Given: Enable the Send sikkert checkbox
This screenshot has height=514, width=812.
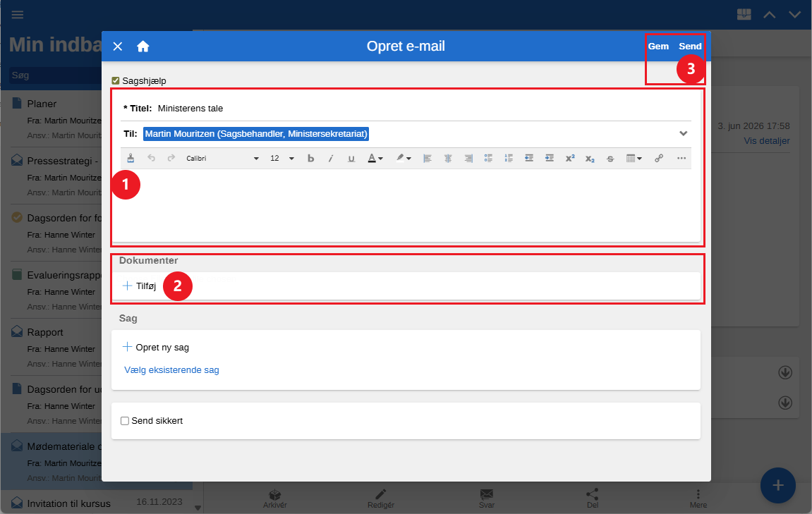Looking at the screenshot, I should click(125, 421).
